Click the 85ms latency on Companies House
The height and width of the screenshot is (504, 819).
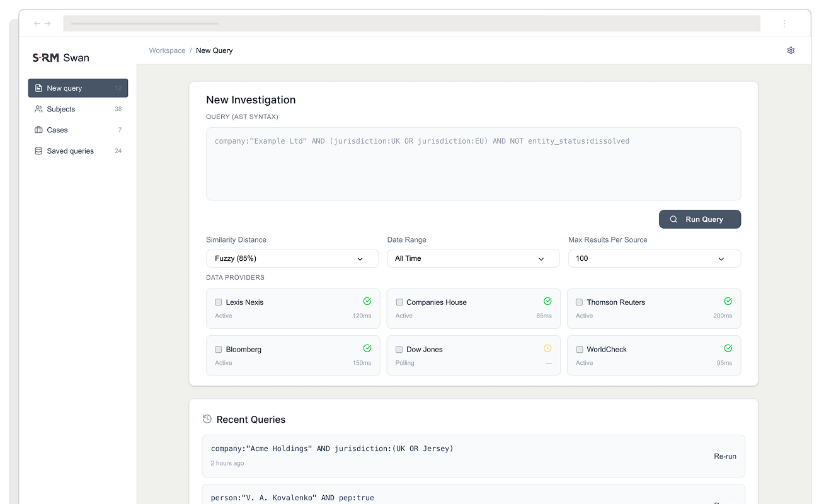544,316
